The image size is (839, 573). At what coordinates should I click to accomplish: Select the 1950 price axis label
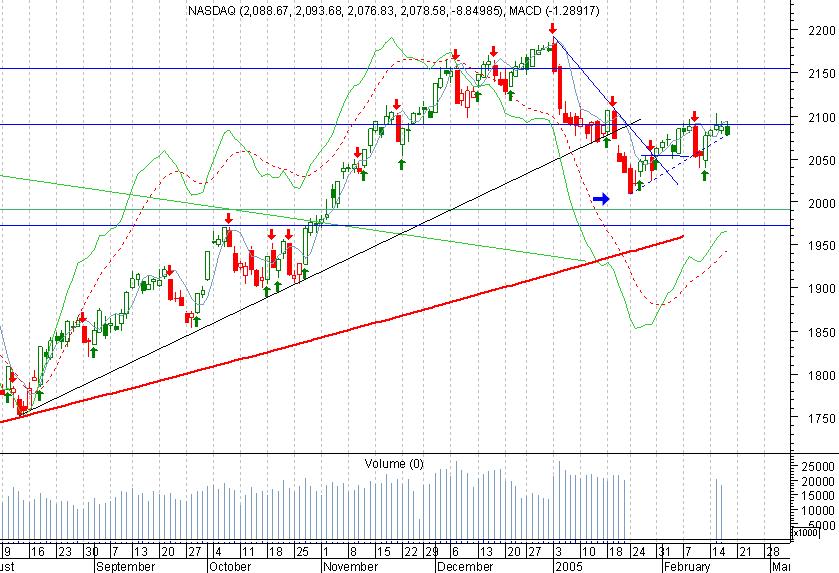pyautogui.click(x=821, y=246)
